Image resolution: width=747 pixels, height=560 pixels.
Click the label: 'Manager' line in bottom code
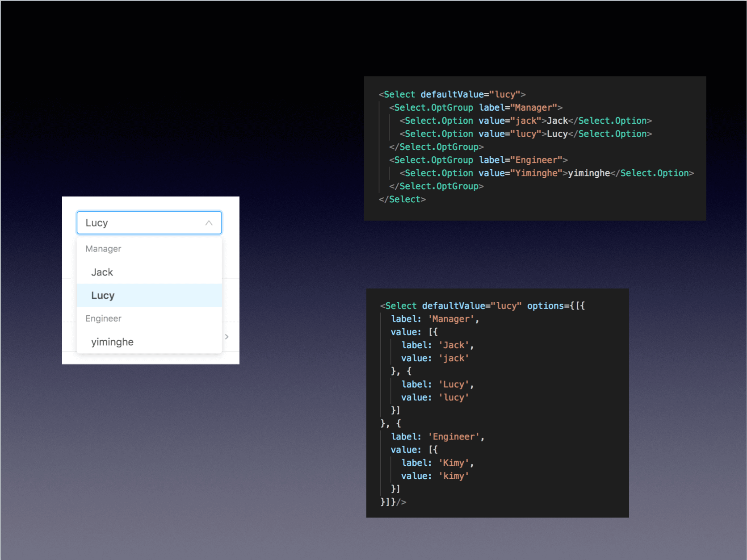pyautogui.click(x=435, y=319)
